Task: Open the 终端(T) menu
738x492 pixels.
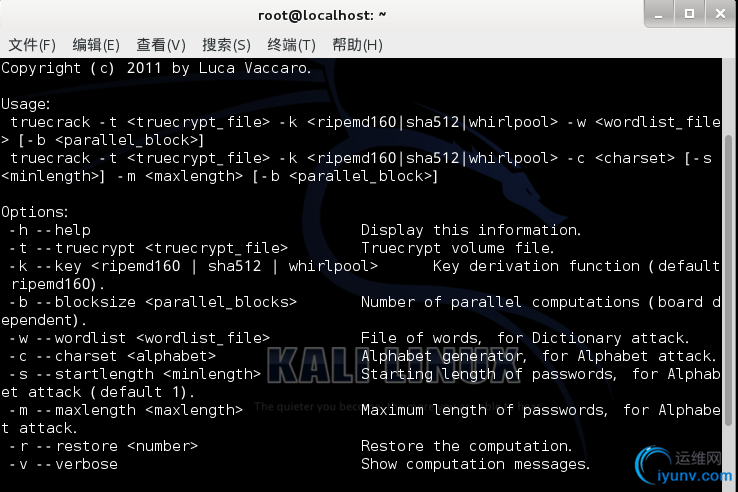Action: click(291, 45)
